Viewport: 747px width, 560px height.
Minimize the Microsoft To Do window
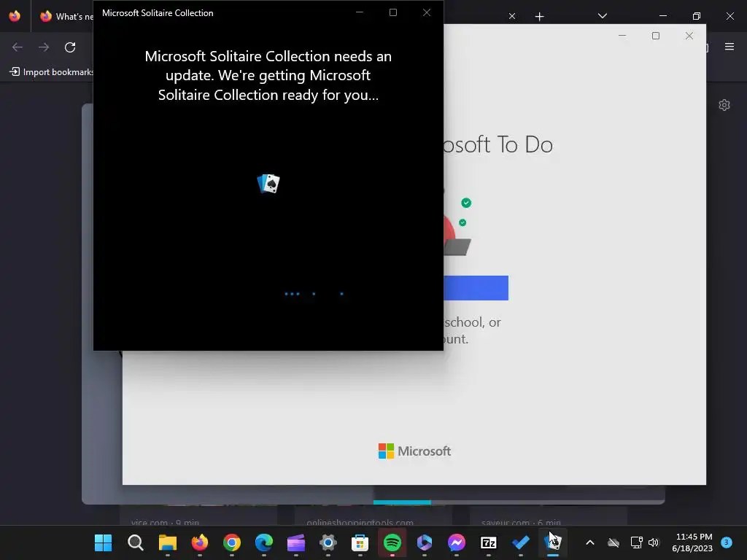pyautogui.click(x=622, y=36)
